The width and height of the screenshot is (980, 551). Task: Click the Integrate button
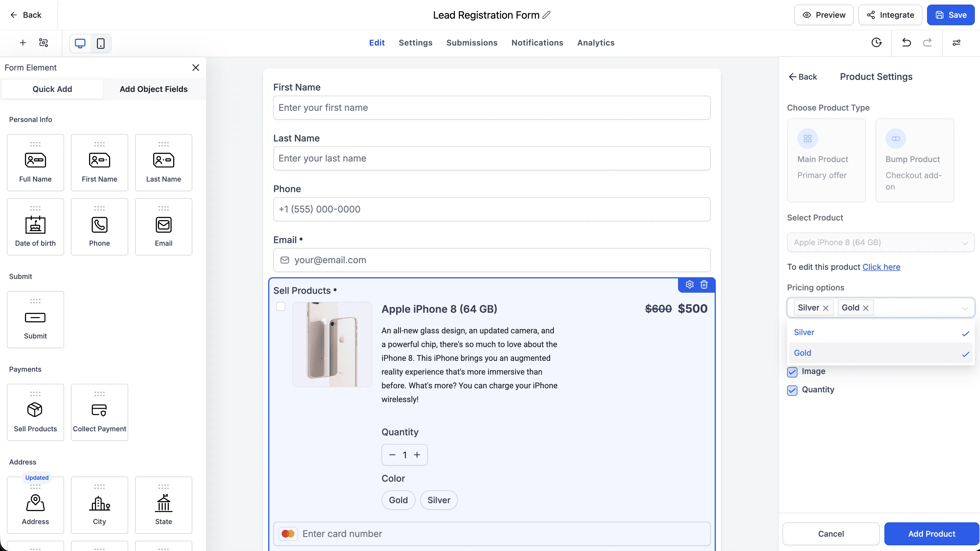tap(890, 15)
